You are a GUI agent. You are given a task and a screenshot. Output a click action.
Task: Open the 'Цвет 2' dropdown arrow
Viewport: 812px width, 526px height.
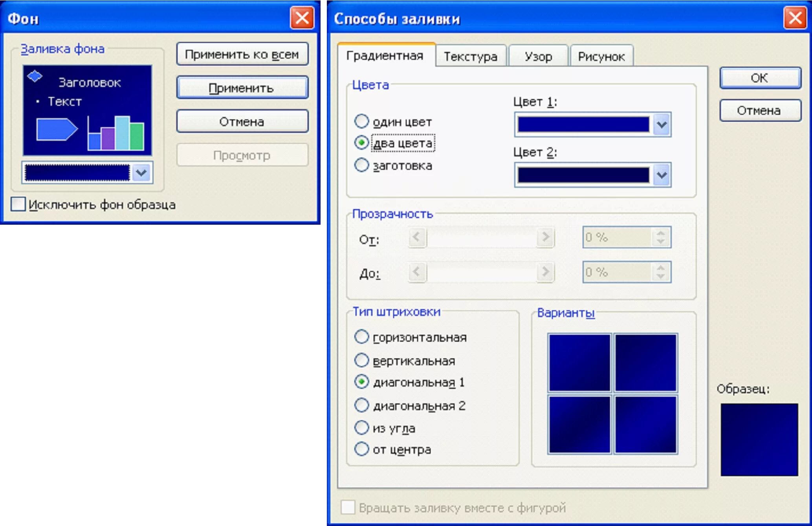click(x=662, y=175)
